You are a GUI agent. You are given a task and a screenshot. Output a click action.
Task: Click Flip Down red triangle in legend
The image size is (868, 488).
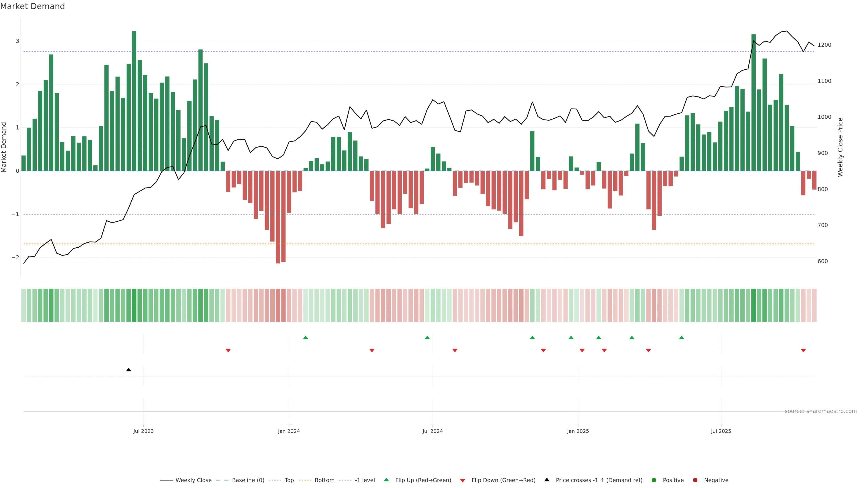pyautogui.click(x=463, y=480)
